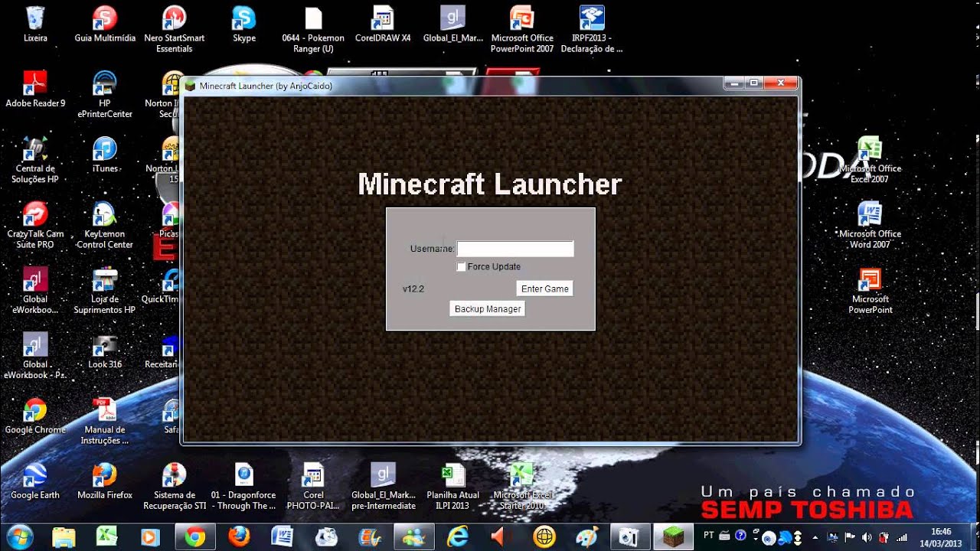This screenshot has height=551, width=980.
Task: Open Loja de Suprimentos HP shortcut
Action: [x=105, y=290]
